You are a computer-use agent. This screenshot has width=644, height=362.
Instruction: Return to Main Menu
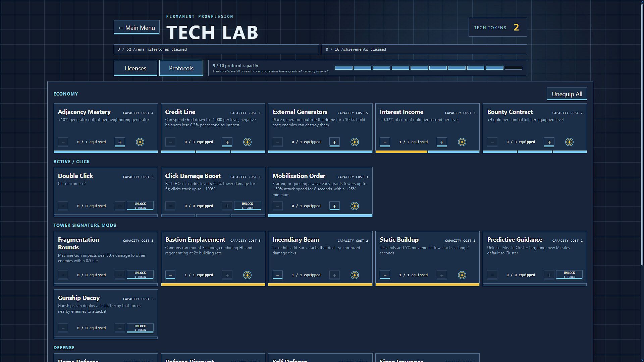(137, 27)
